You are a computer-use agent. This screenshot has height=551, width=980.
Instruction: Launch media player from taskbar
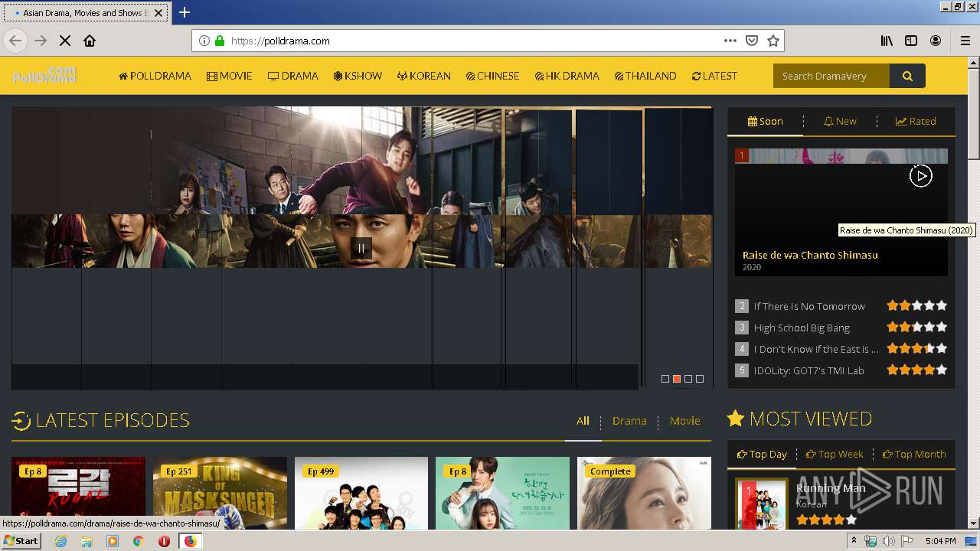113,541
